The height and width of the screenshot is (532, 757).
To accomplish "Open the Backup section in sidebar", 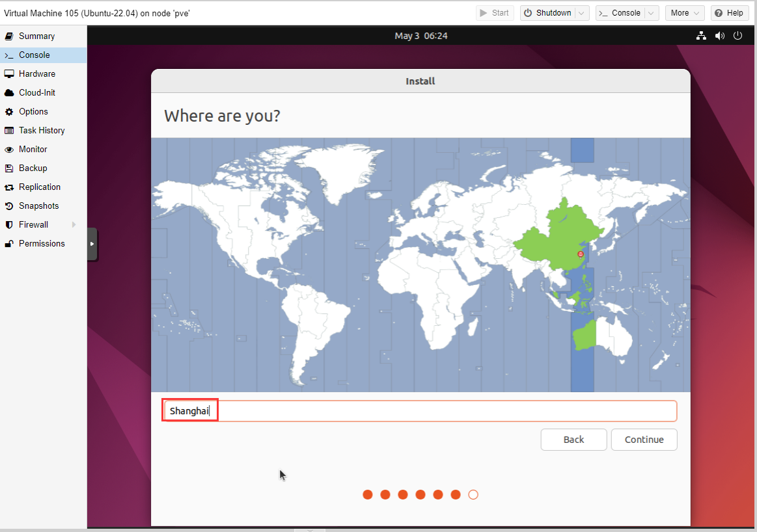I will [33, 168].
